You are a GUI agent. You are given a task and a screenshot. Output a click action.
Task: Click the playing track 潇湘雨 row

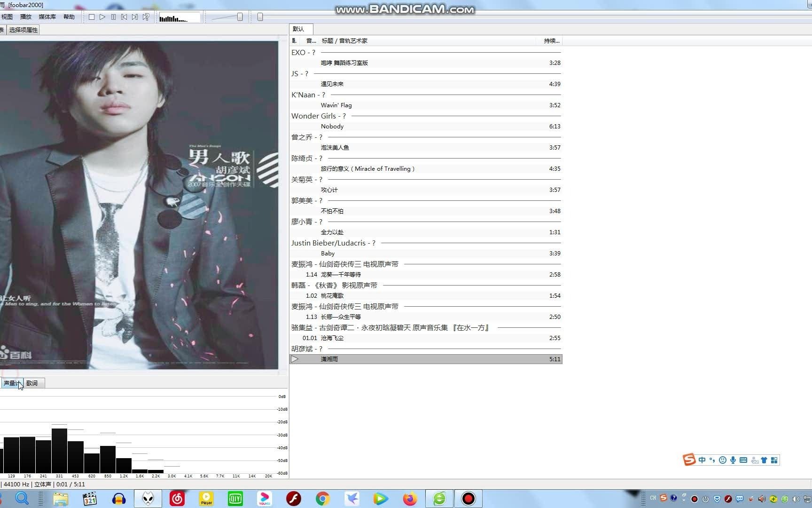[x=426, y=359]
